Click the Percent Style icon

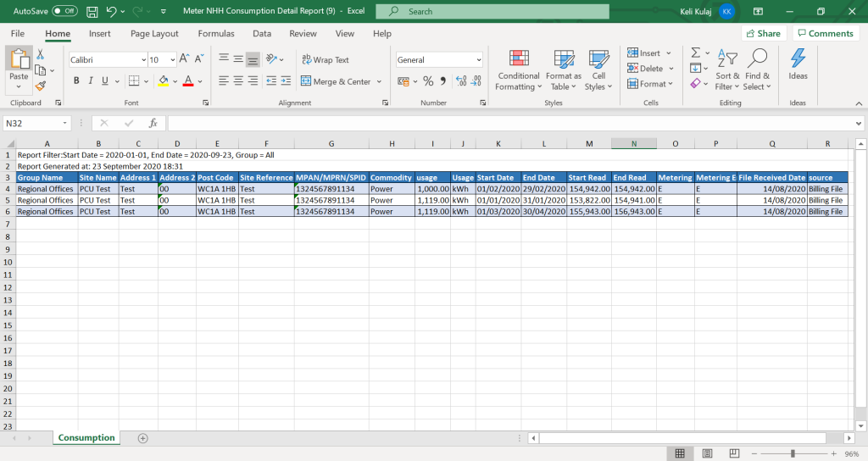pyautogui.click(x=428, y=81)
